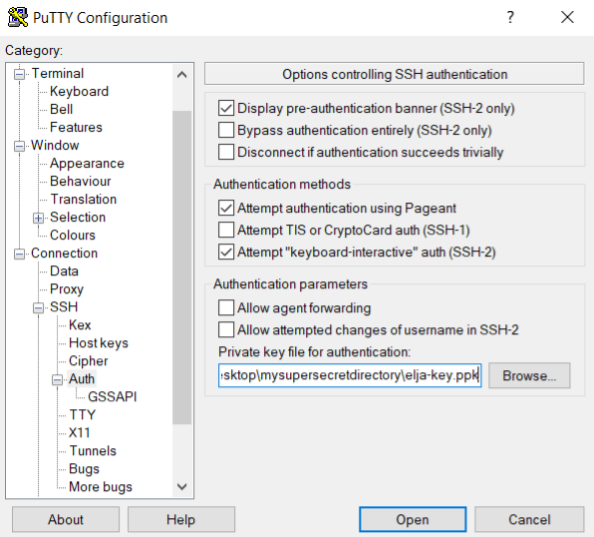Open the Data settings under Connection

coord(64,271)
